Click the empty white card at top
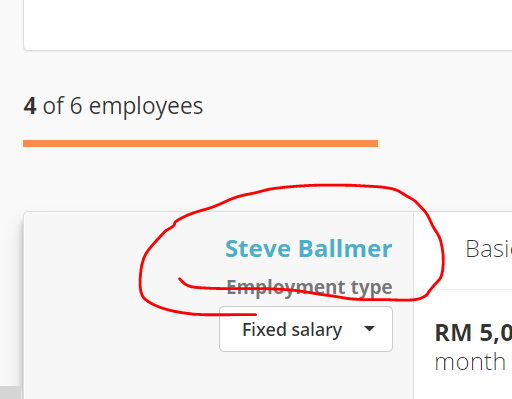The width and height of the screenshot is (512, 399). 268,25
